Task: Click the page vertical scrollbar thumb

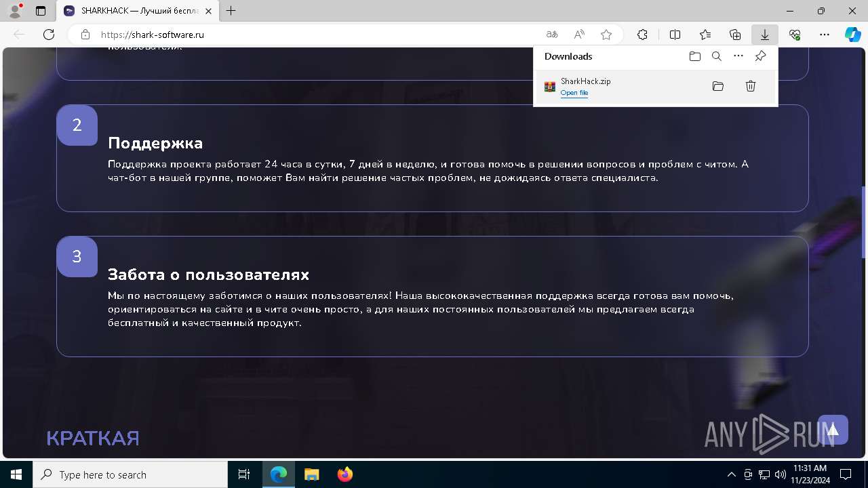Action: 864,222
